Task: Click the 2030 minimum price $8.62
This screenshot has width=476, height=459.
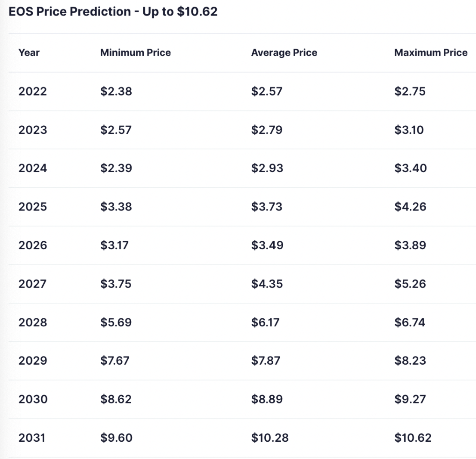Action: point(116,399)
